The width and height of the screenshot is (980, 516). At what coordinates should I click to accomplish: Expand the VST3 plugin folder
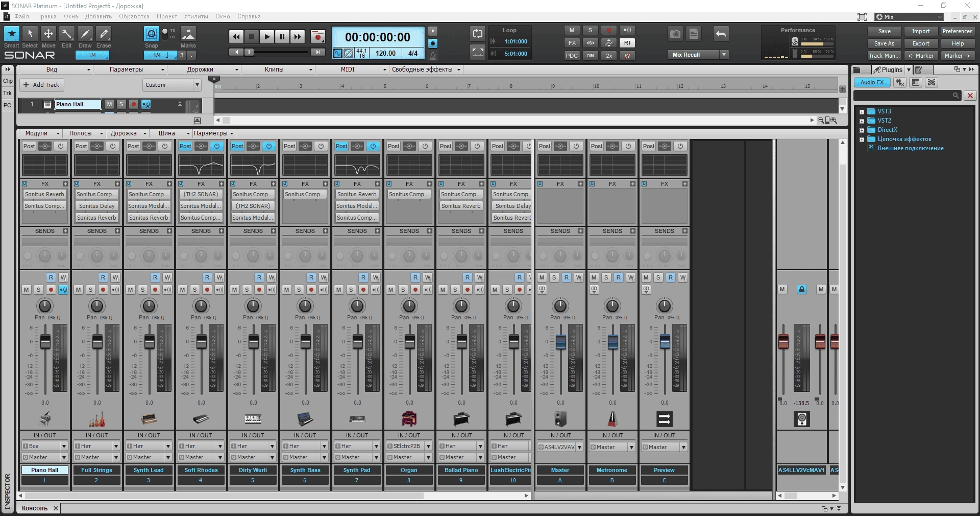862,112
